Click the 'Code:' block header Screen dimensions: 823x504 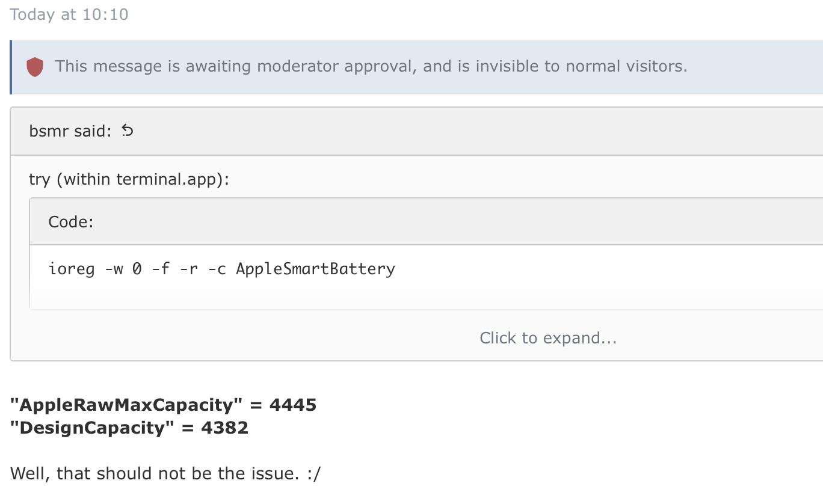point(71,221)
